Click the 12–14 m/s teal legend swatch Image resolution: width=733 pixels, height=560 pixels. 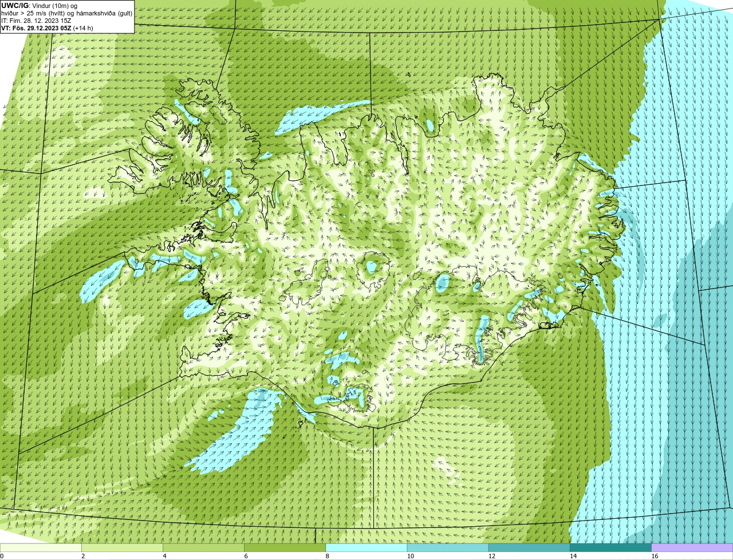click(x=529, y=547)
